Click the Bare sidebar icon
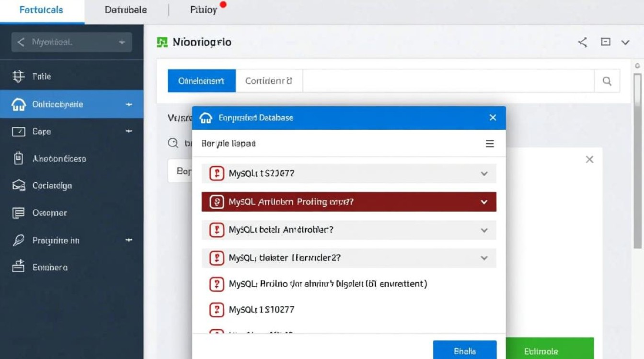 (18, 131)
